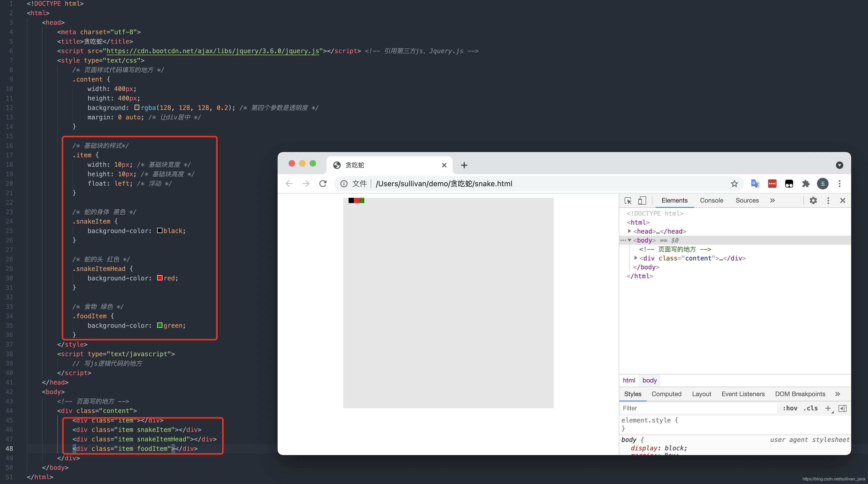Collapse the body element in DOM tree
The image size is (868, 484).
coord(629,240)
